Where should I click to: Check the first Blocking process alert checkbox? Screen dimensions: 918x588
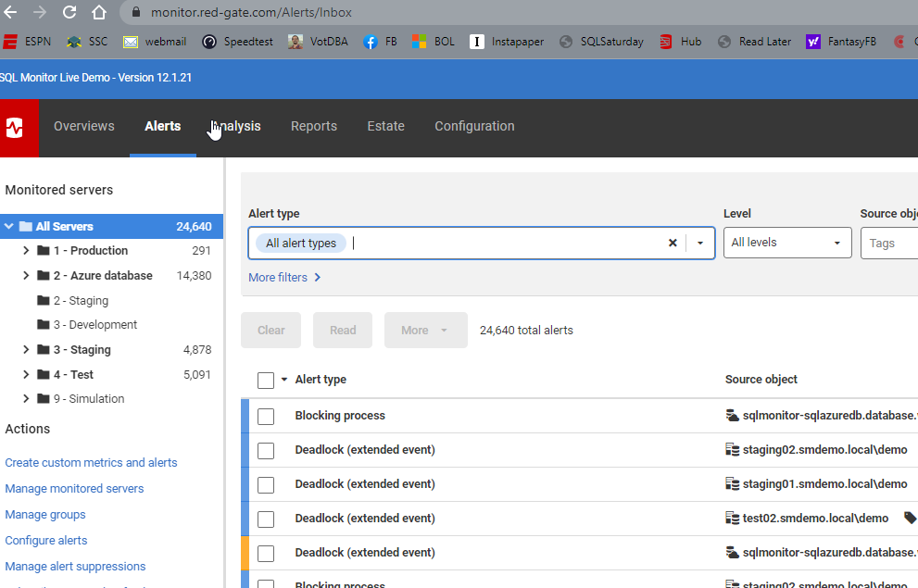[266, 417]
